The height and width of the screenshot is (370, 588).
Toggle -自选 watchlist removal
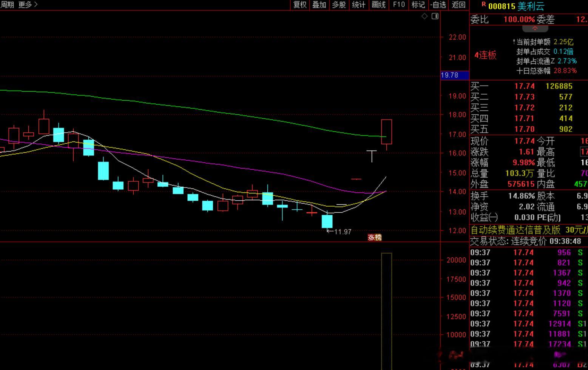[x=438, y=5]
